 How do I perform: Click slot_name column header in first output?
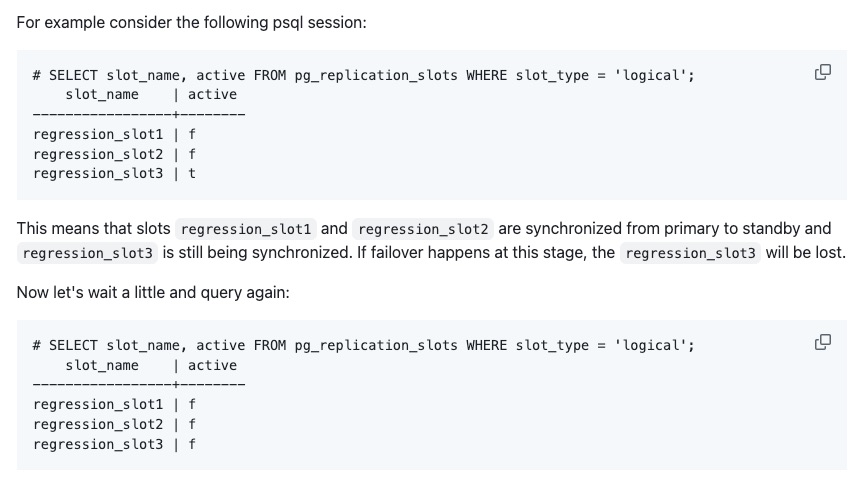pos(102,95)
